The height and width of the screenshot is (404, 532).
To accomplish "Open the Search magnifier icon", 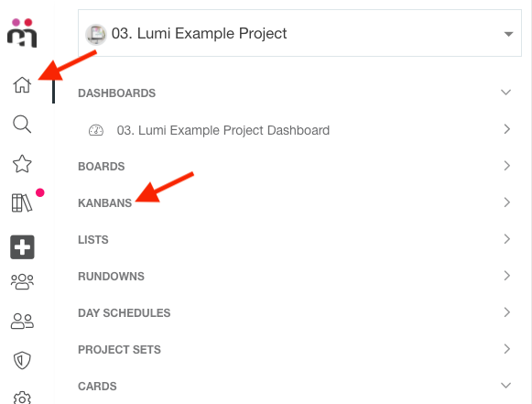I will tap(22, 124).
